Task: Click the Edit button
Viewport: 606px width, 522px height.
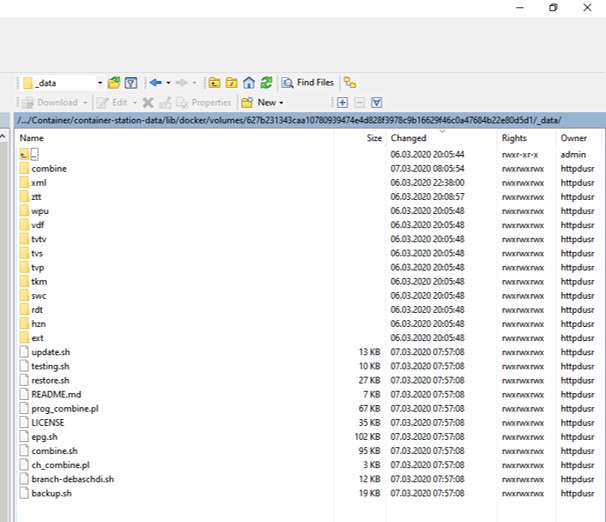Action: (x=112, y=102)
